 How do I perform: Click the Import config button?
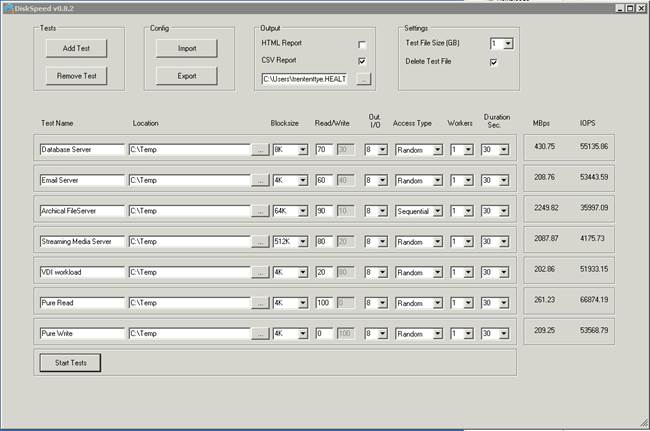tap(186, 48)
